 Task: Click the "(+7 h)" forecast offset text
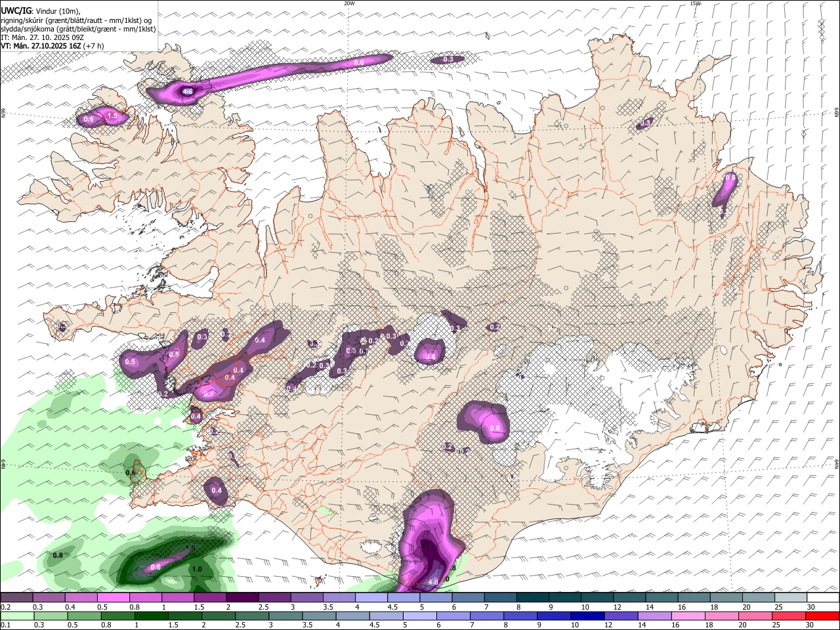(94, 46)
